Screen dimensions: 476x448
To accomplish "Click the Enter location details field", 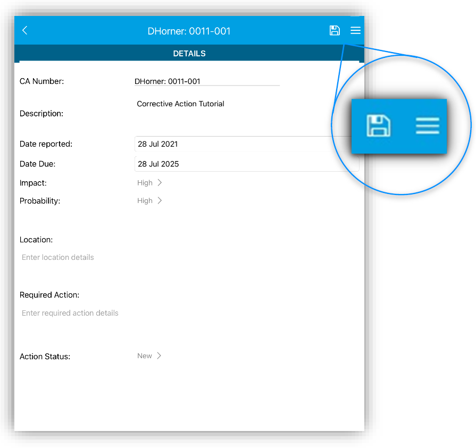I will click(x=58, y=257).
